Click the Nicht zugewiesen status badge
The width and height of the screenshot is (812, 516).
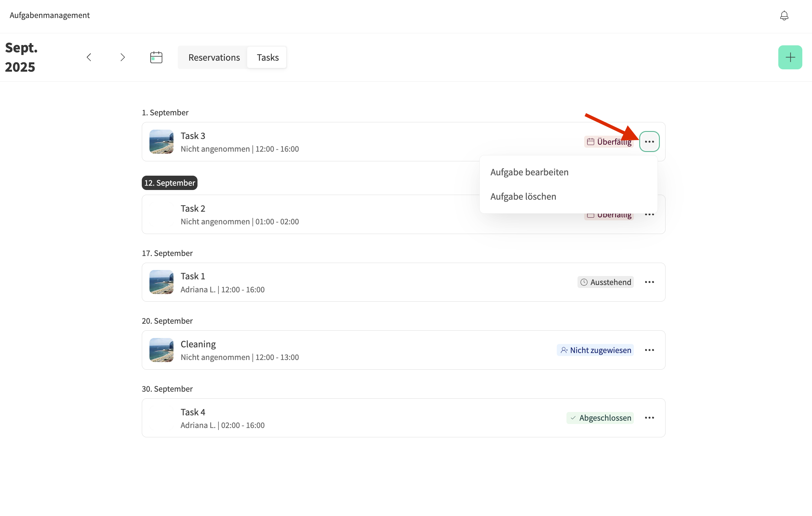click(x=595, y=350)
